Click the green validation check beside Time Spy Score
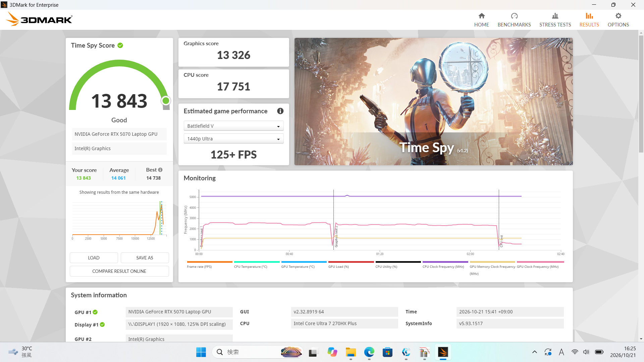 pyautogui.click(x=120, y=45)
